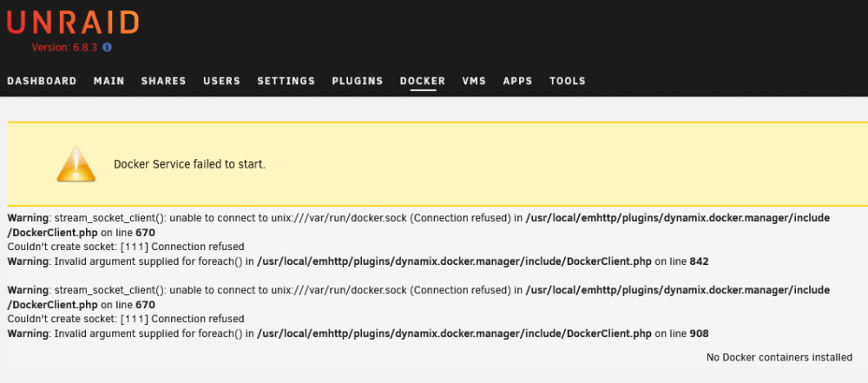
Task: Click the 'Docker Service failed to start.' message
Action: (190, 165)
